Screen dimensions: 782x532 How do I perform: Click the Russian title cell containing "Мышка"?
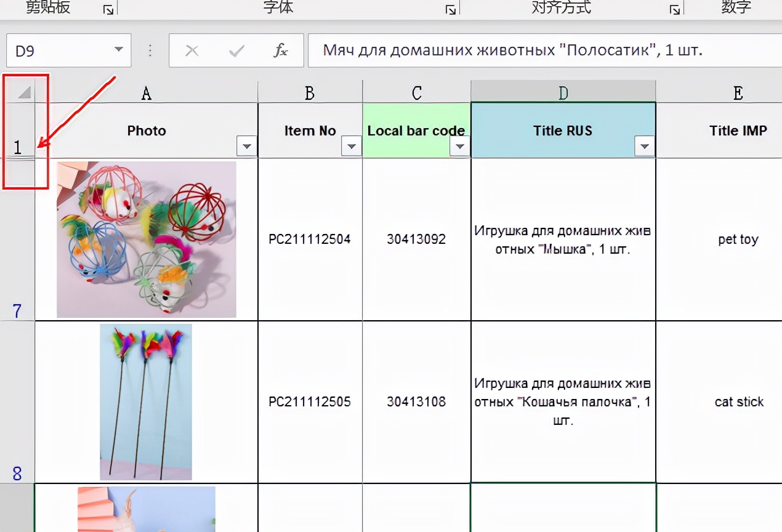point(563,240)
